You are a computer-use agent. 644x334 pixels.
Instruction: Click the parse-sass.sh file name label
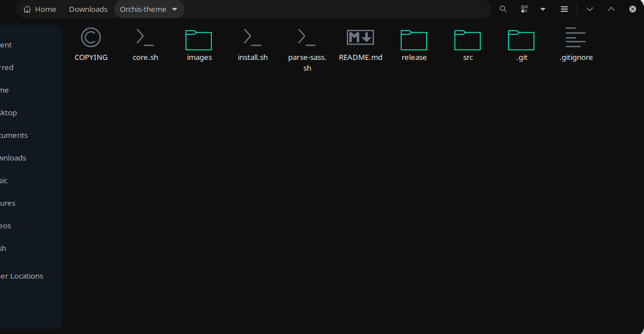point(307,63)
